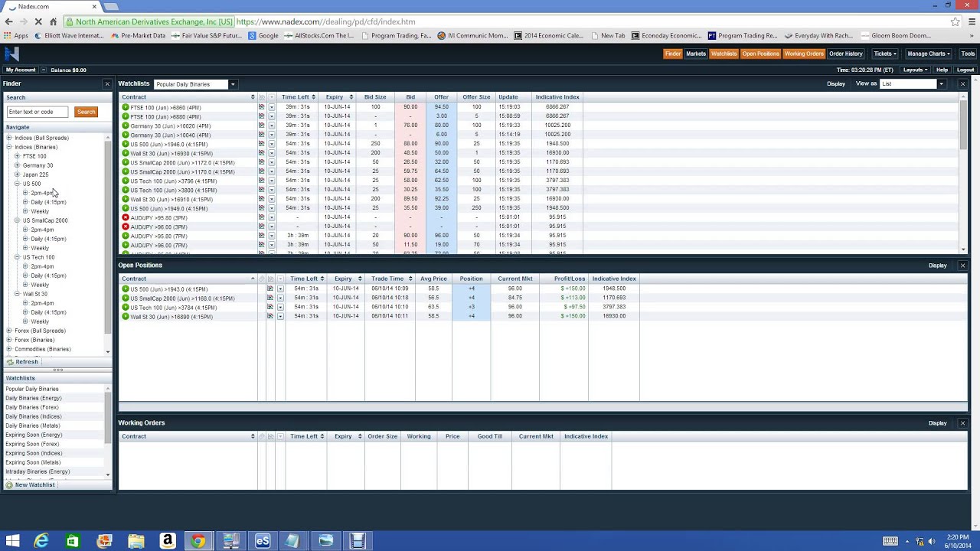Close the Open Positions panel
This screenshot has width=980, height=551.
click(x=962, y=266)
